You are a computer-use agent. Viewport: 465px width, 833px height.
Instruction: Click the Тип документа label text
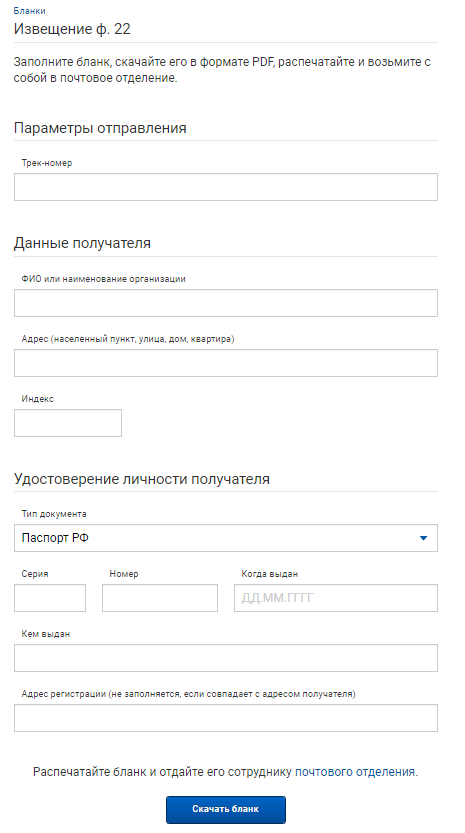tap(54, 514)
